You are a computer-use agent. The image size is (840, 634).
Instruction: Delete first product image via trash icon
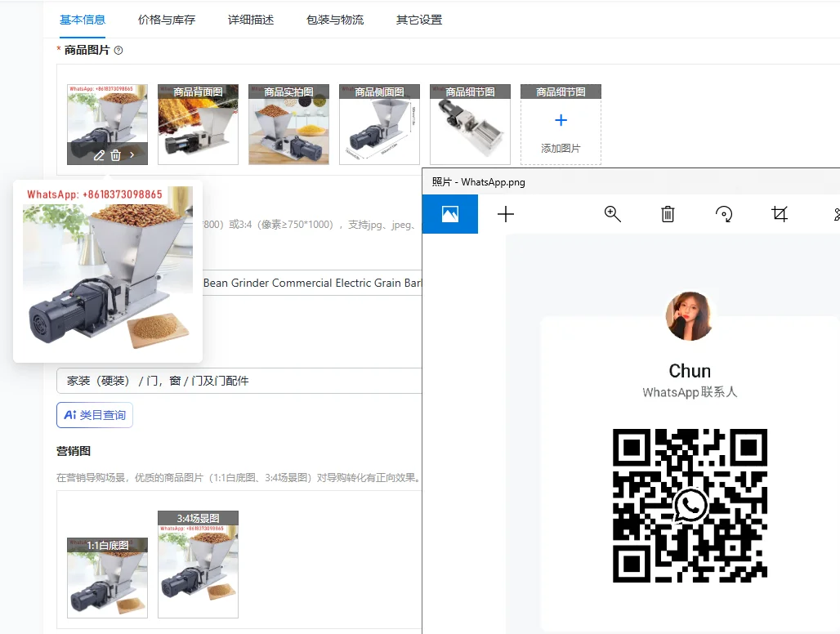pos(114,154)
